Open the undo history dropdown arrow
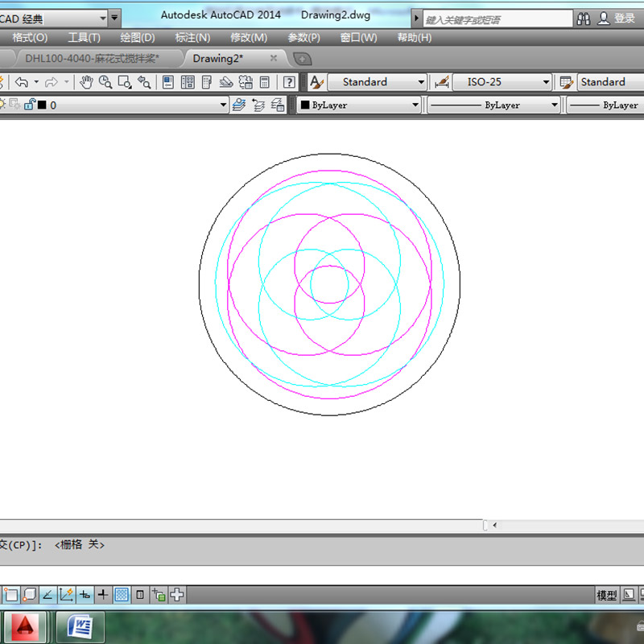644x644 pixels. pos(36,82)
